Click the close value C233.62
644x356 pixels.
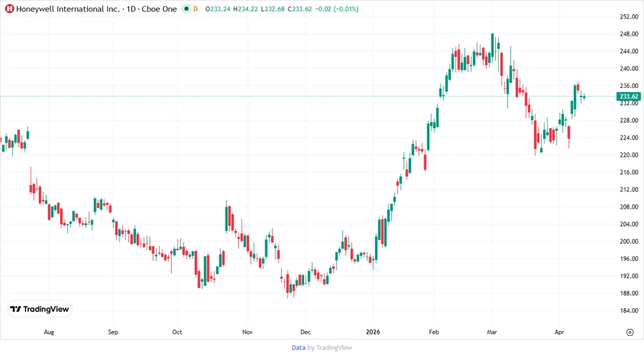pyautogui.click(x=299, y=9)
